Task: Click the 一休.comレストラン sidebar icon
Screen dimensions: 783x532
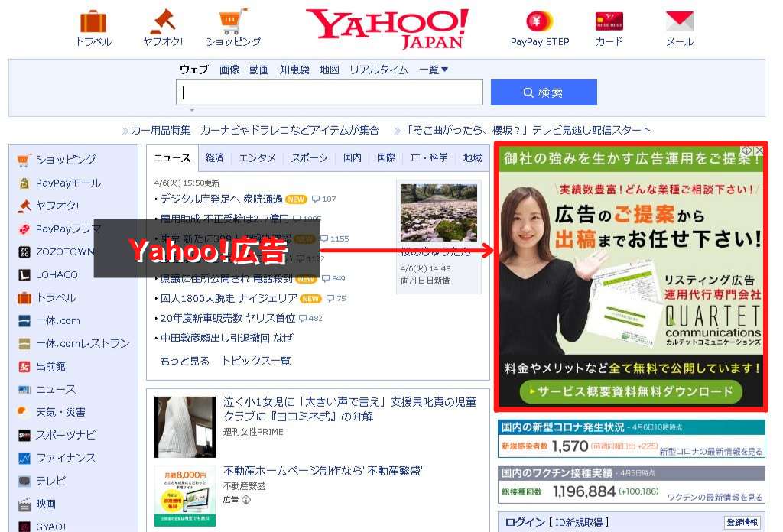Action: [x=24, y=344]
